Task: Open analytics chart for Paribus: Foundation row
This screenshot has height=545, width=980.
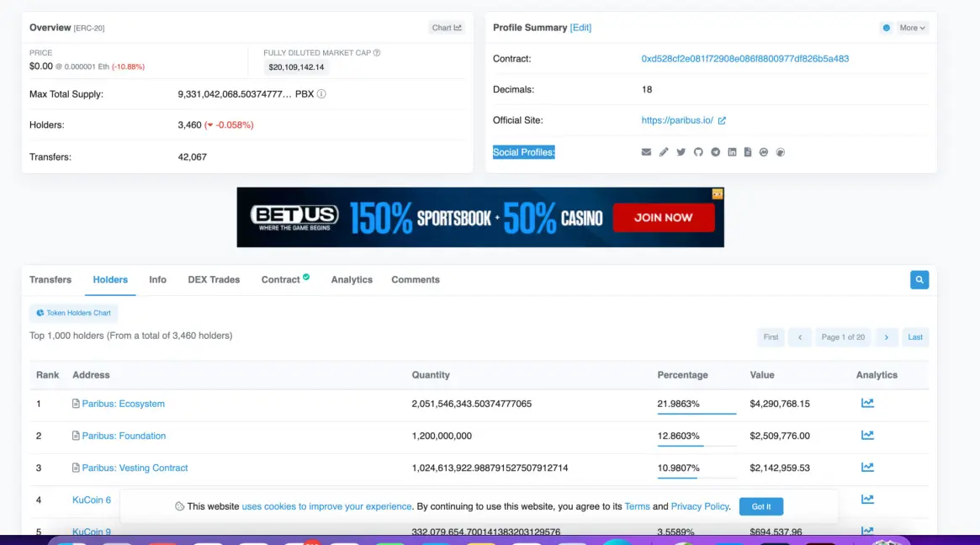Action: click(x=867, y=435)
